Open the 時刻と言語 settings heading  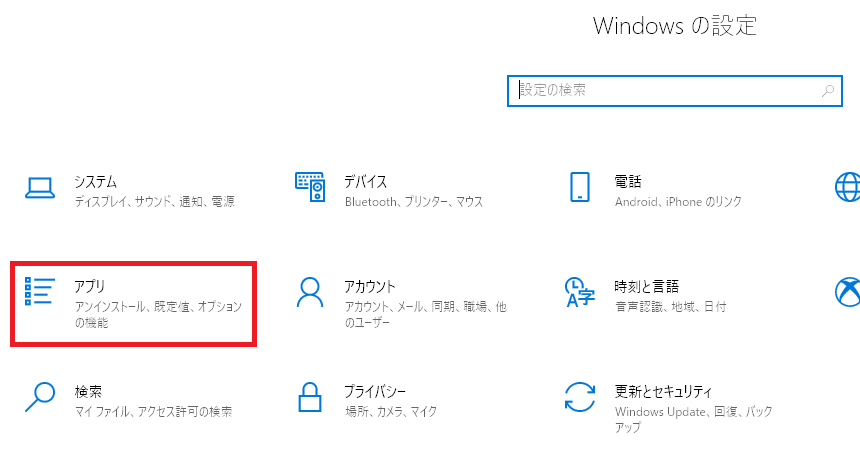point(647,286)
